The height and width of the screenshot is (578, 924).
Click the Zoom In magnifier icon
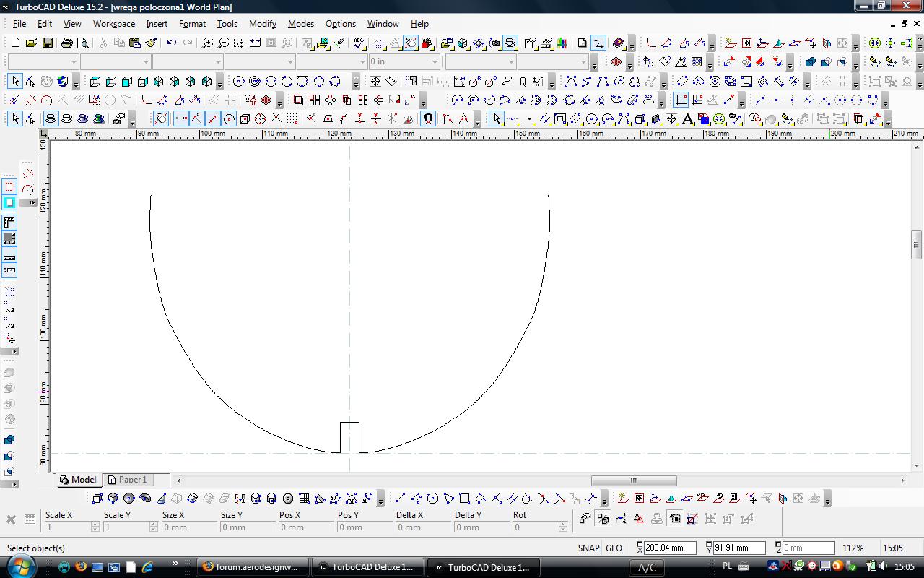tap(207, 43)
